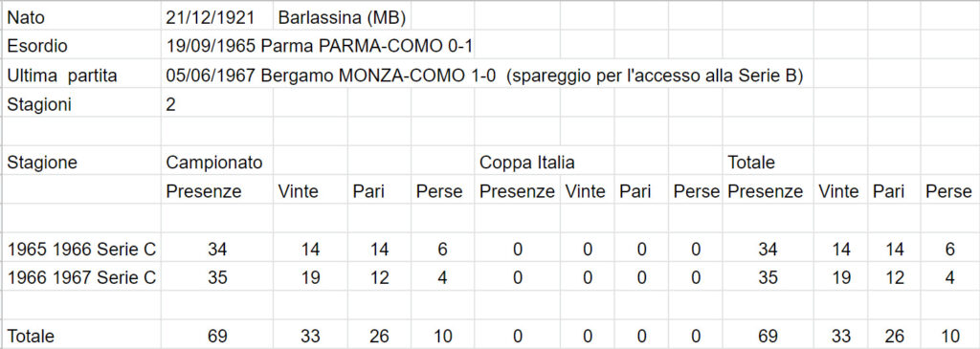
Task: Click the 1965 1966 Serie C row label
Action: click(x=81, y=250)
